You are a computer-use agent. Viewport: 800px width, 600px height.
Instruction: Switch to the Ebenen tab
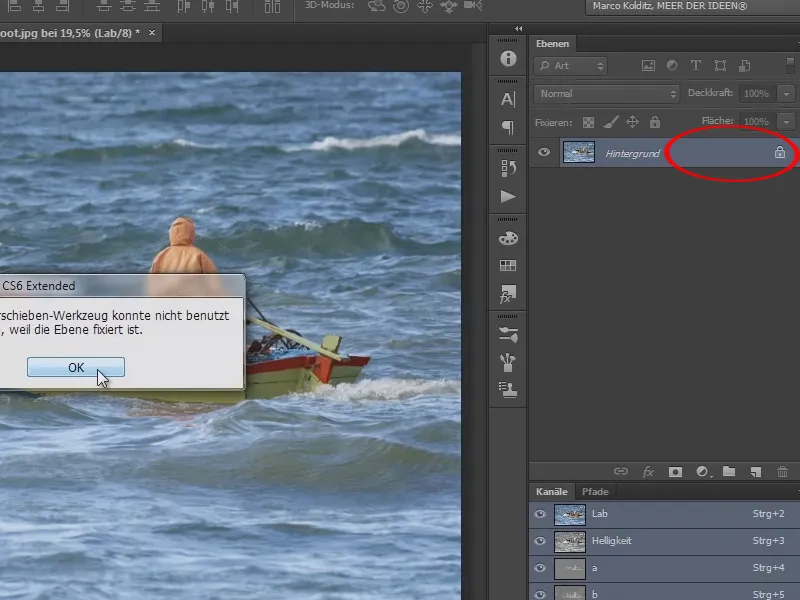pyautogui.click(x=552, y=44)
